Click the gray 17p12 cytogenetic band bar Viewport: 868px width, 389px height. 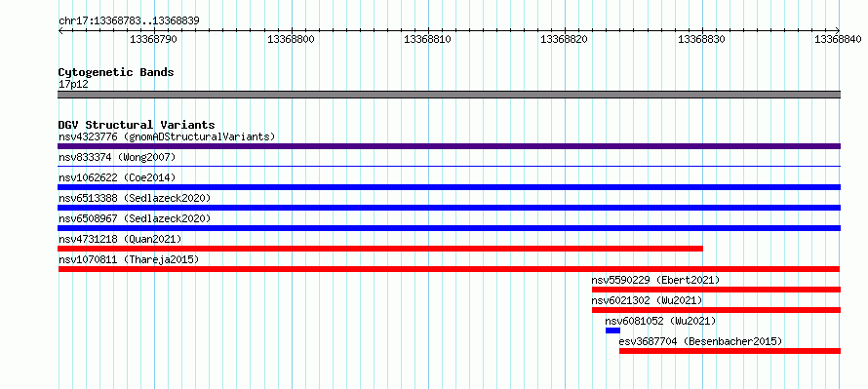coord(449,95)
